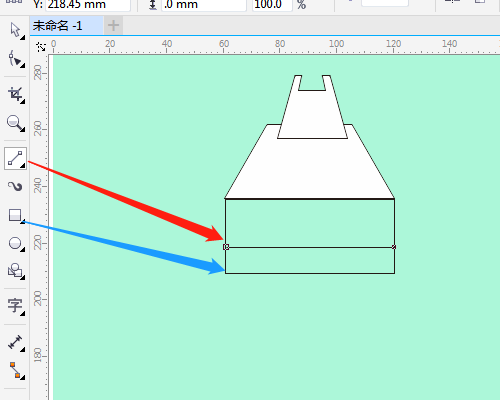Switch to document tab 未命名 -1
Screen dimensions: 500x400
tap(66, 26)
